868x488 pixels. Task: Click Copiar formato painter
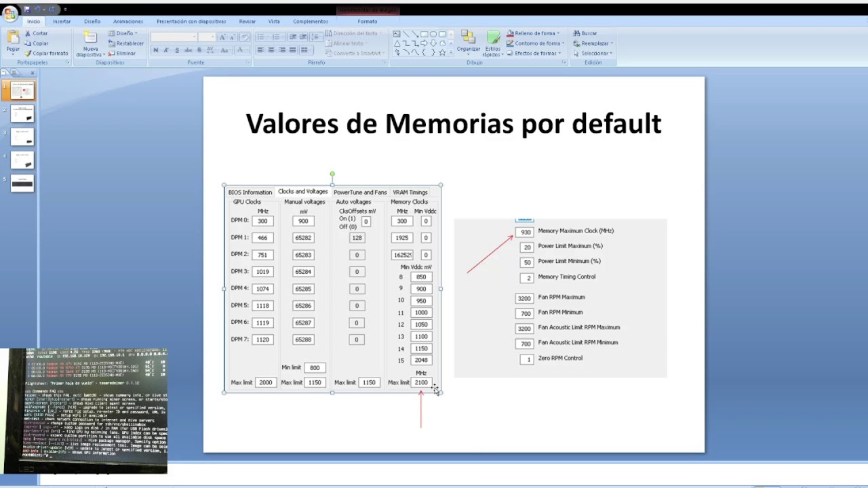pos(46,53)
